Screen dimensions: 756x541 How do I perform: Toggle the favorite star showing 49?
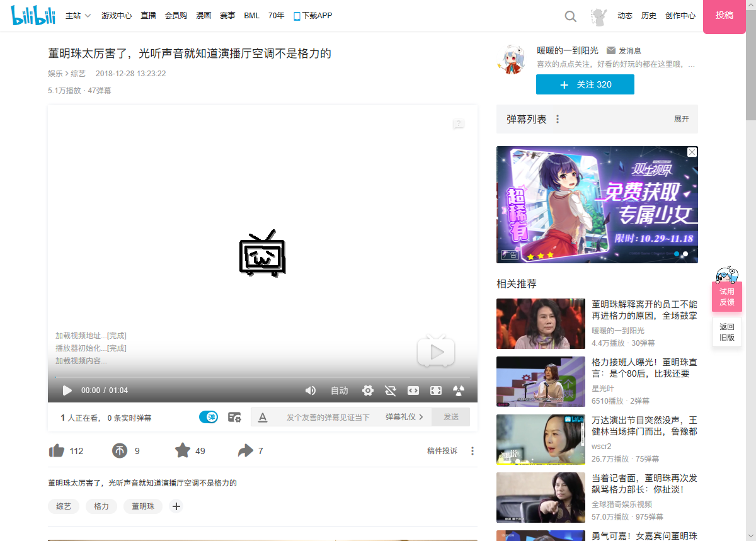pos(183,450)
